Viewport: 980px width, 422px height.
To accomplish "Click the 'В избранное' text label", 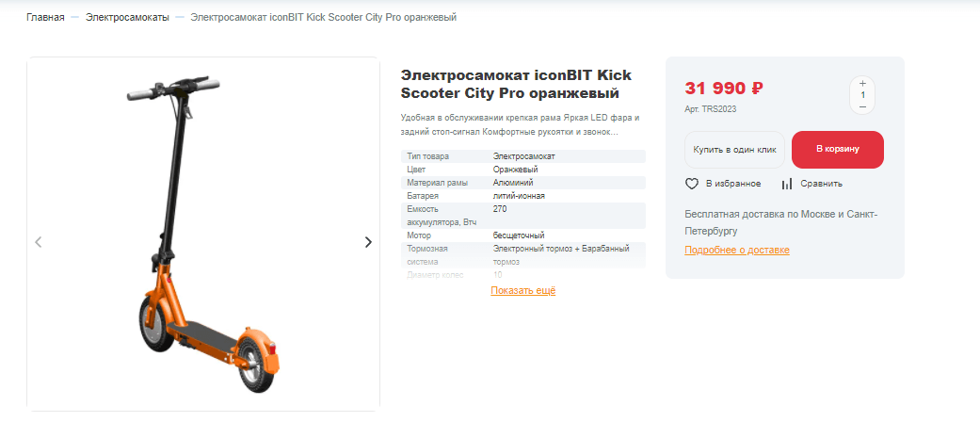I will 733,184.
